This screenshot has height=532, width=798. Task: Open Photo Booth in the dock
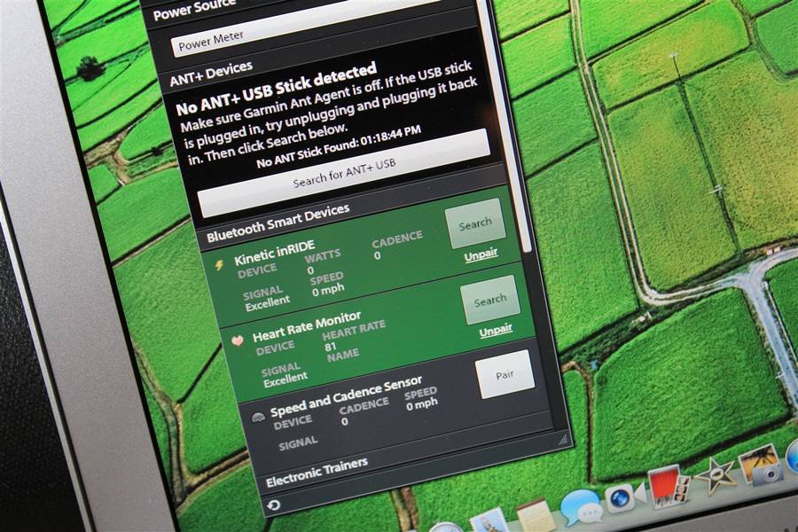pos(668,487)
